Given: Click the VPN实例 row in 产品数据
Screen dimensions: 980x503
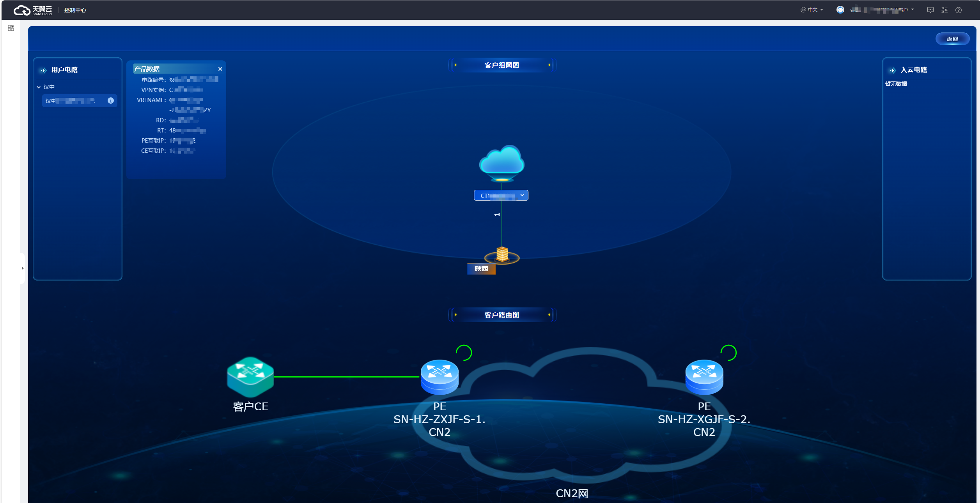Looking at the screenshot, I should [x=172, y=90].
